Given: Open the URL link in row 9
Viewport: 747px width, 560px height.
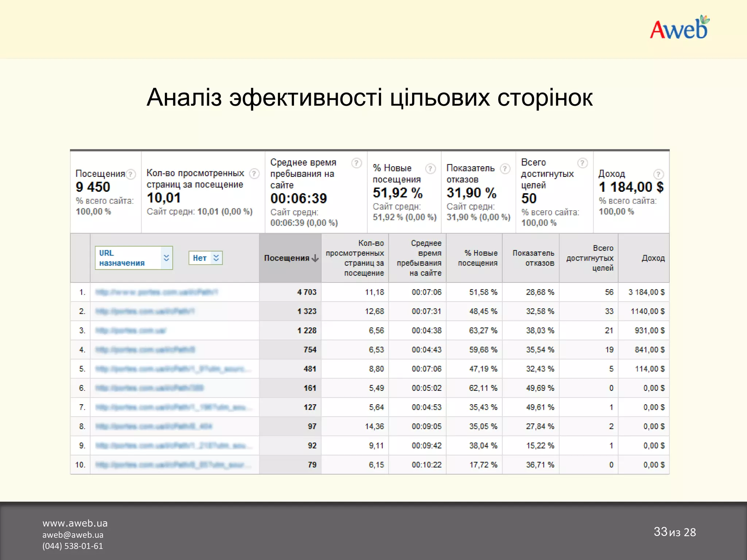Looking at the screenshot, I should (x=173, y=446).
